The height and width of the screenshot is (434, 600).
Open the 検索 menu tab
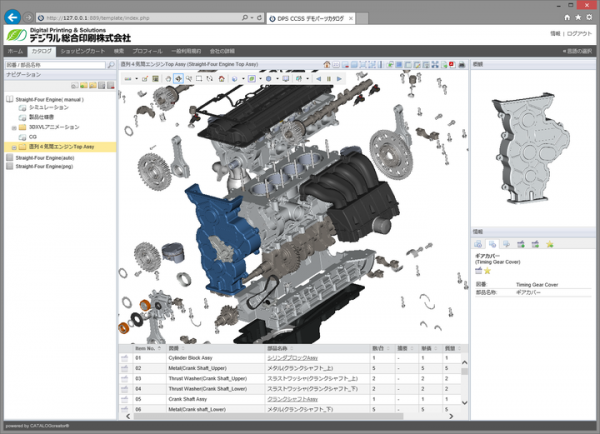(x=119, y=51)
